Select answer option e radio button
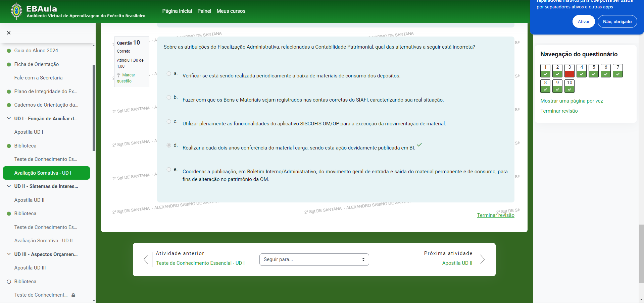 point(169,170)
